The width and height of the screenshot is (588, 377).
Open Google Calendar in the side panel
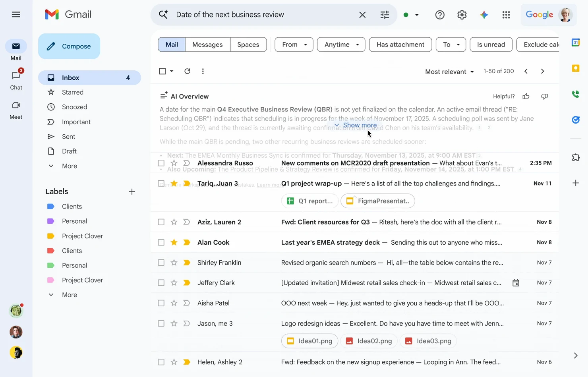[576, 43]
